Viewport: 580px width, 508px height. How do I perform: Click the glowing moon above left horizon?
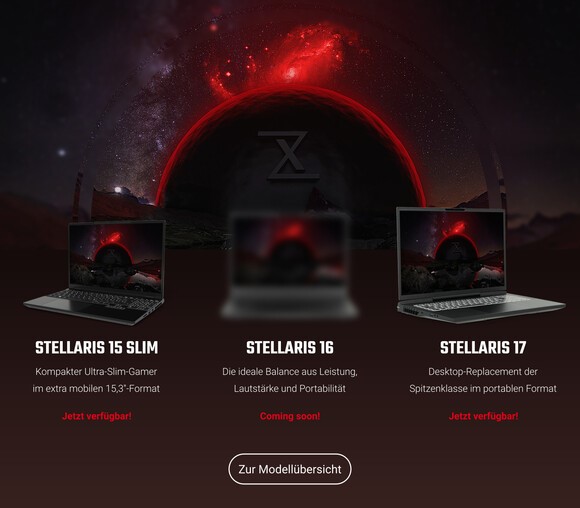click(x=118, y=190)
